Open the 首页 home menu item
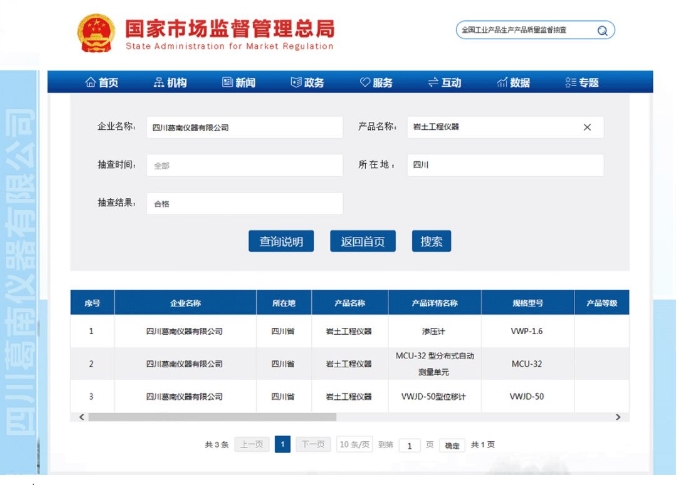The height and width of the screenshot is (485, 696). (x=102, y=83)
